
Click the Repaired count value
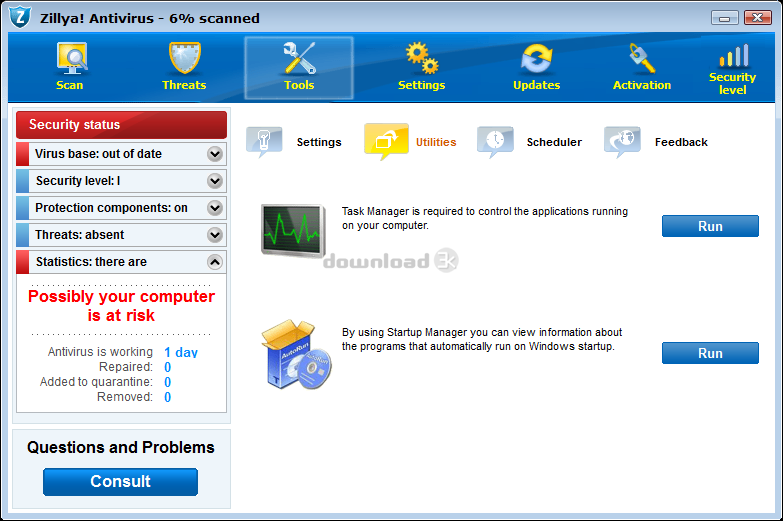coord(168,367)
